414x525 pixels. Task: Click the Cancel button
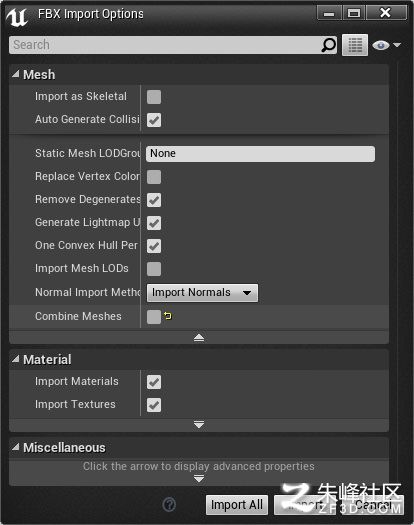[373, 505]
